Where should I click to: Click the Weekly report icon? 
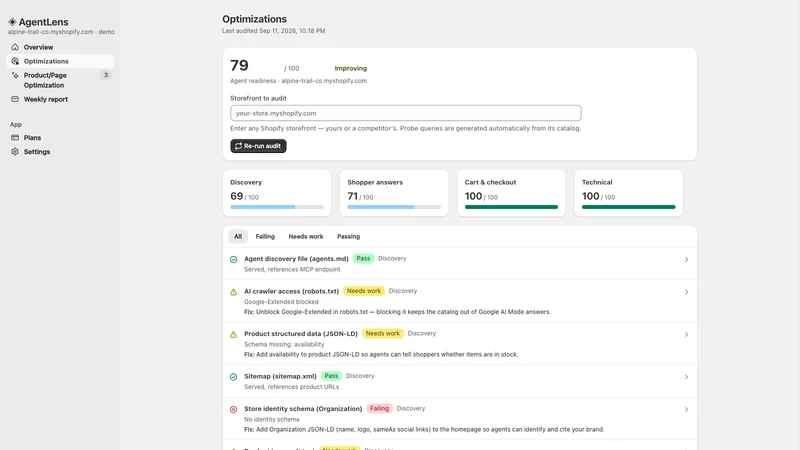(x=15, y=99)
